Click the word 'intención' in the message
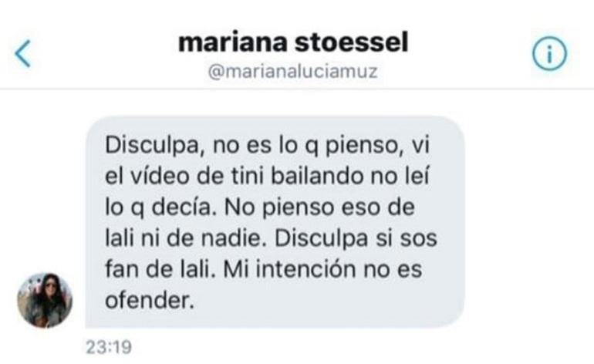The height and width of the screenshot is (364, 594). 306,270
